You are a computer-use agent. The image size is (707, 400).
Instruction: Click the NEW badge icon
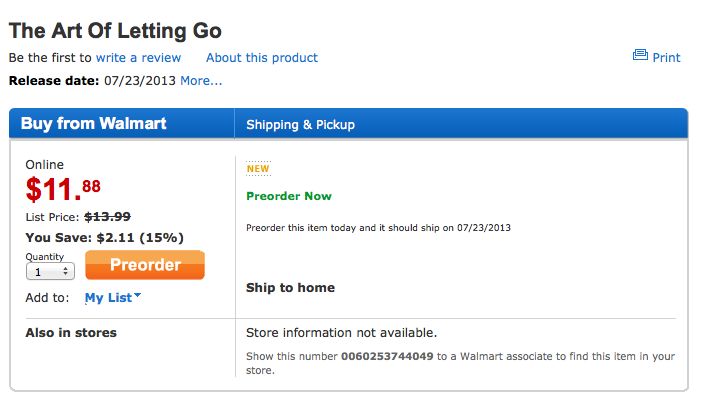point(257,168)
